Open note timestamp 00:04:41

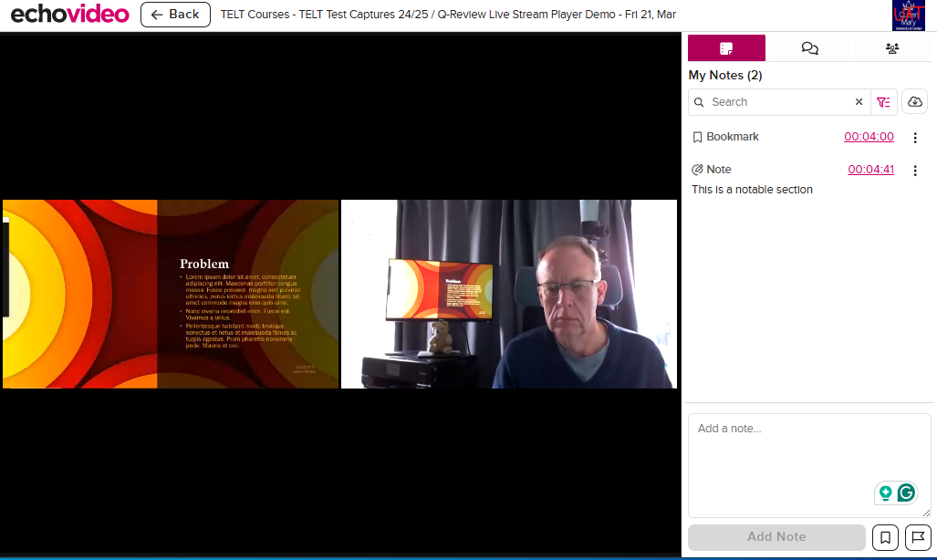point(870,169)
